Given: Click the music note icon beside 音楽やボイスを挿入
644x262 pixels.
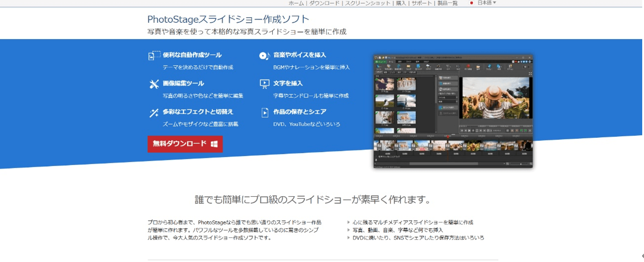Looking at the screenshot, I should coord(265,56).
